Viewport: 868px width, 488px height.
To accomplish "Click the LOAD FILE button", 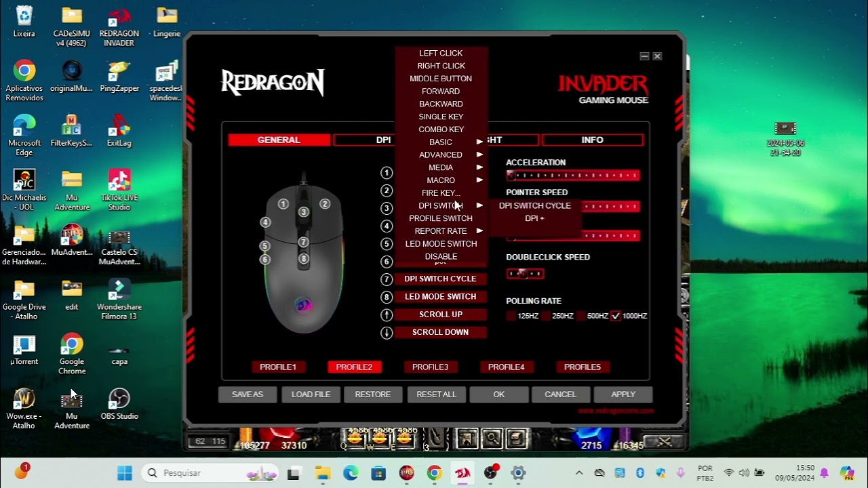I will coord(311,394).
